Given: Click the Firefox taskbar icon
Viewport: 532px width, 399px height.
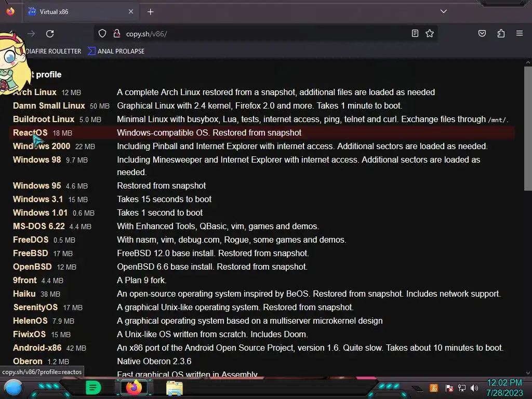Looking at the screenshot, I should pyautogui.click(x=134, y=388).
